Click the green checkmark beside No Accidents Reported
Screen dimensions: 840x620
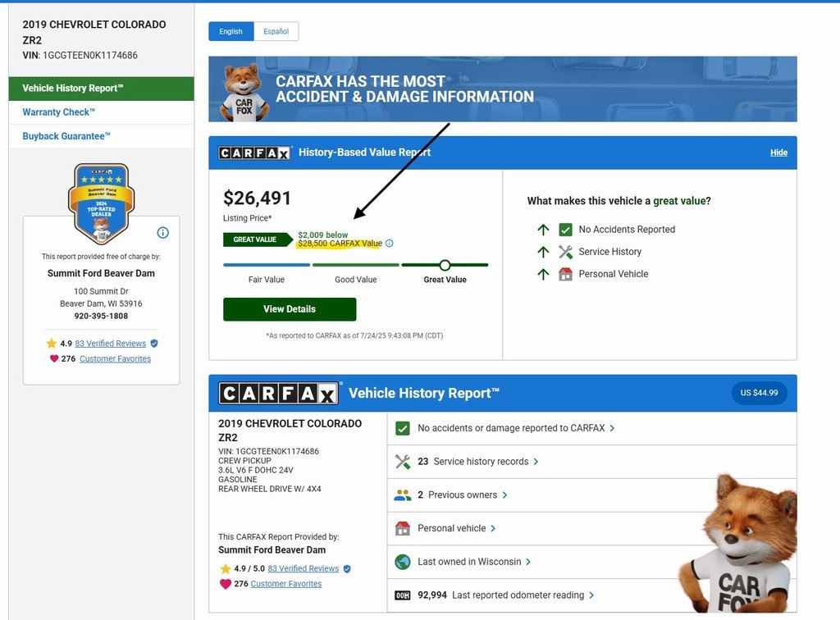[x=565, y=230]
